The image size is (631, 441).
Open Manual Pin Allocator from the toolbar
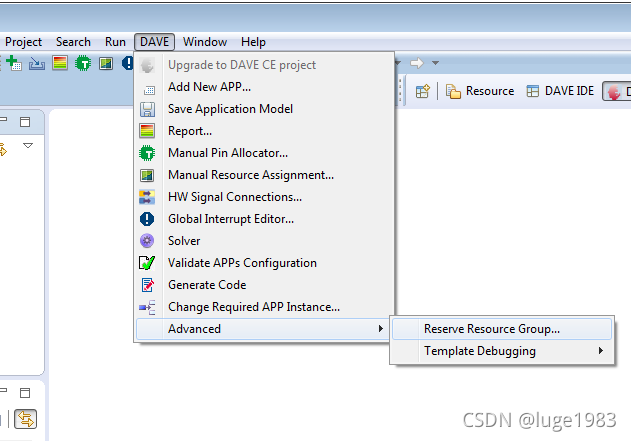pyautogui.click(x=83, y=63)
